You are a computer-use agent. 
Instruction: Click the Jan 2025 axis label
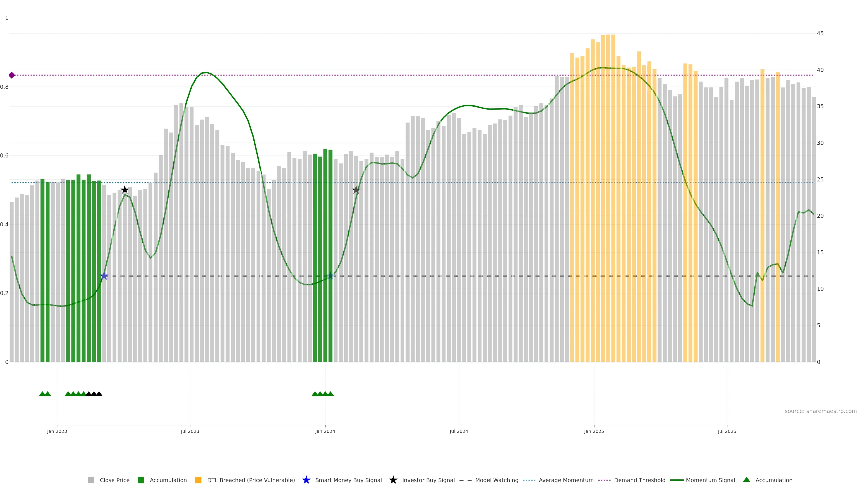[x=594, y=432]
